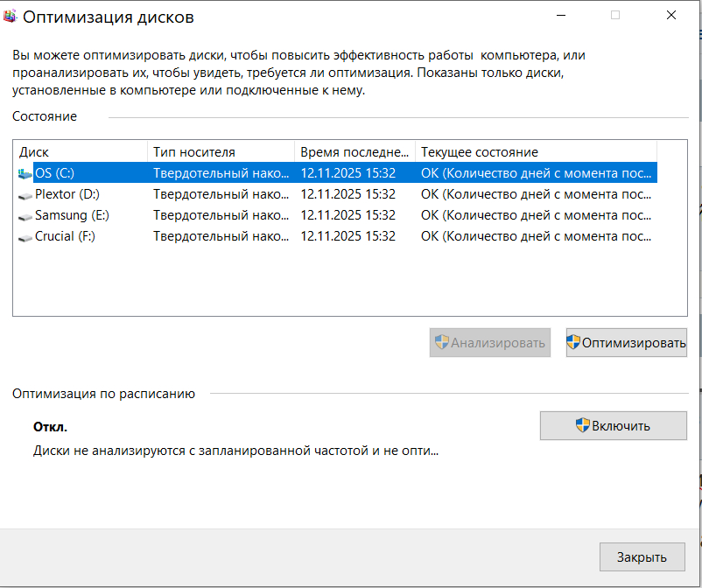The height and width of the screenshot is (588, 702).
Task: Click the Состояние section heading
Action: [x=45, y=116]
